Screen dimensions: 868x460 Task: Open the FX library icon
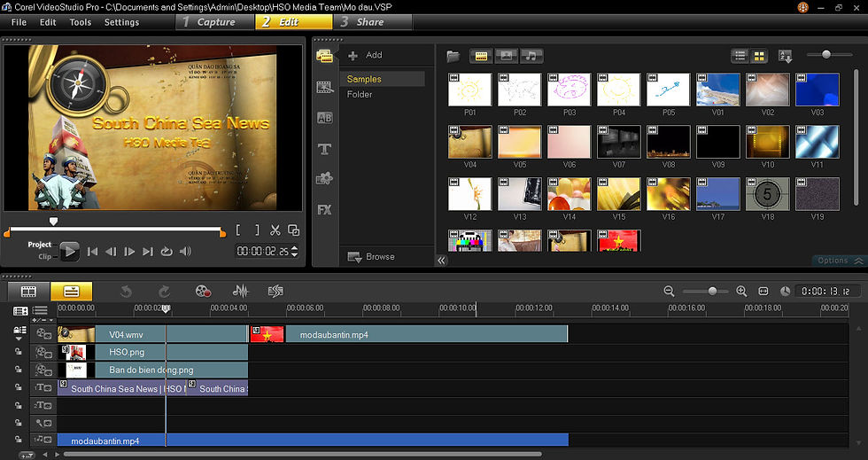(x=324, y=209)
